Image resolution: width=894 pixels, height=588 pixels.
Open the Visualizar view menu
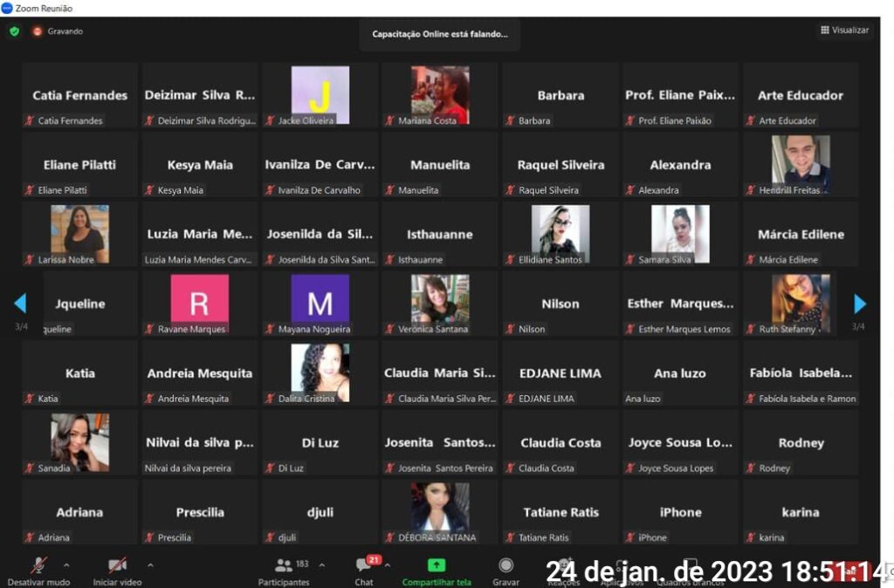[844, 31]
